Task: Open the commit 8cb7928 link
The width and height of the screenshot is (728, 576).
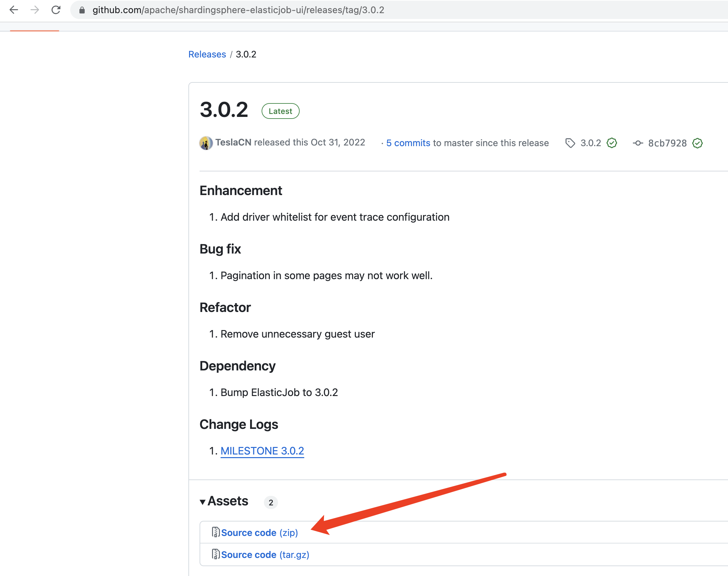Action: [667, 143]
